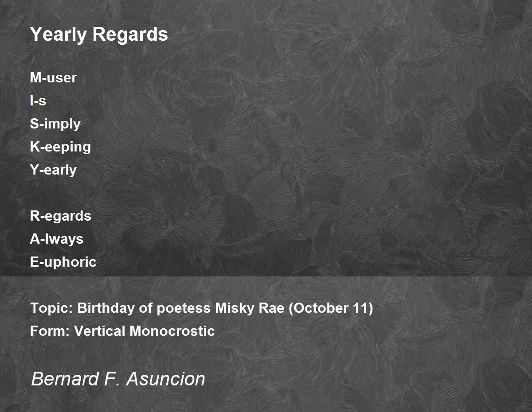This screenshot has height=412, width=532.
Task: Click the line S-imply
Action: pyautogui.click(x=55, y=124)
